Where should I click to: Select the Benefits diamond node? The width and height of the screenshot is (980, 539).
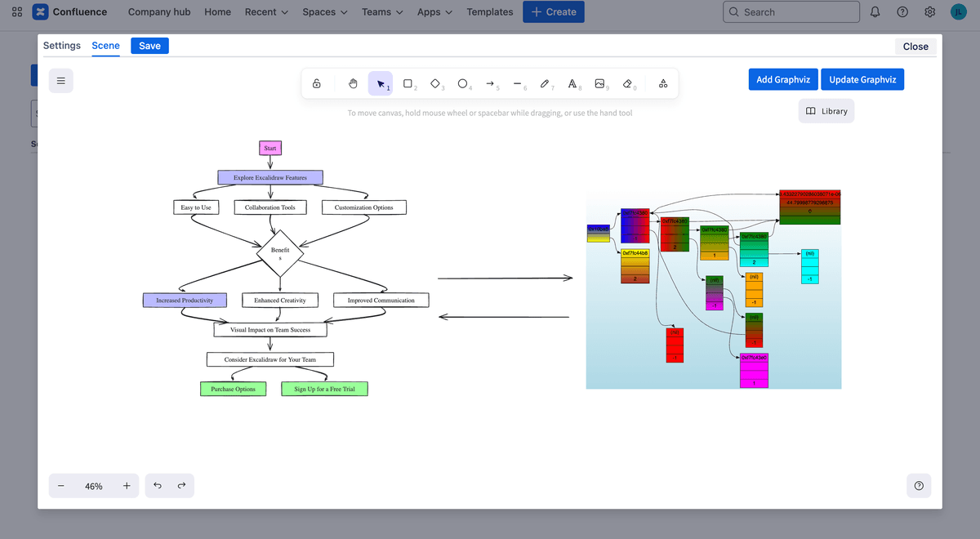280,253
